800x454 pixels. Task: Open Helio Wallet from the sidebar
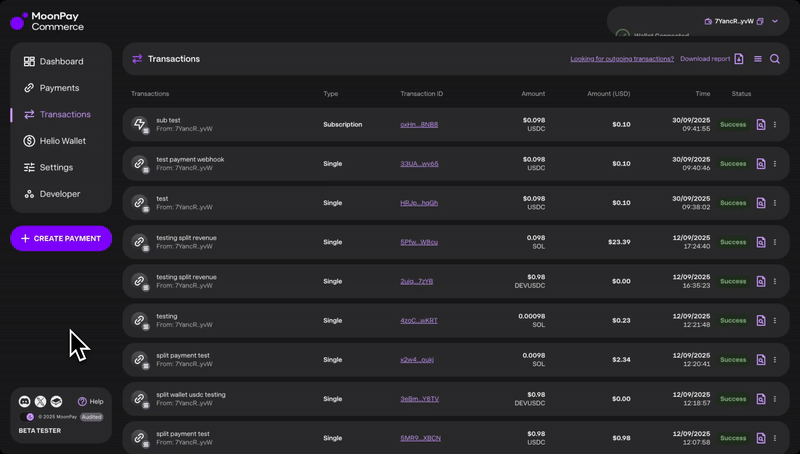(55, 141)
